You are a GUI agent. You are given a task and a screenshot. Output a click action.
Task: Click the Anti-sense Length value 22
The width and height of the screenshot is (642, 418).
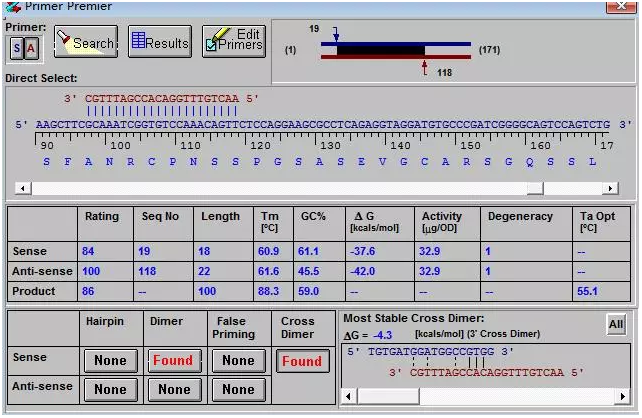[x=204, y=271]
